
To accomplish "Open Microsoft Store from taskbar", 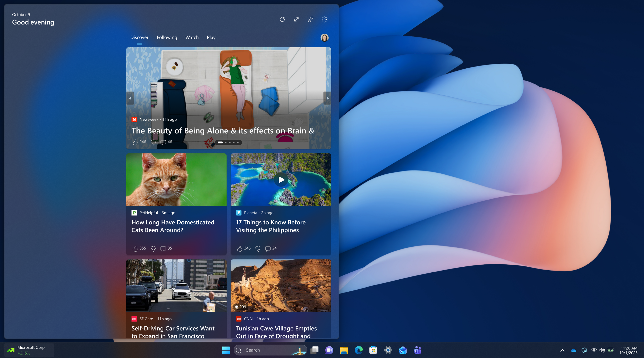I will point(373,350).
